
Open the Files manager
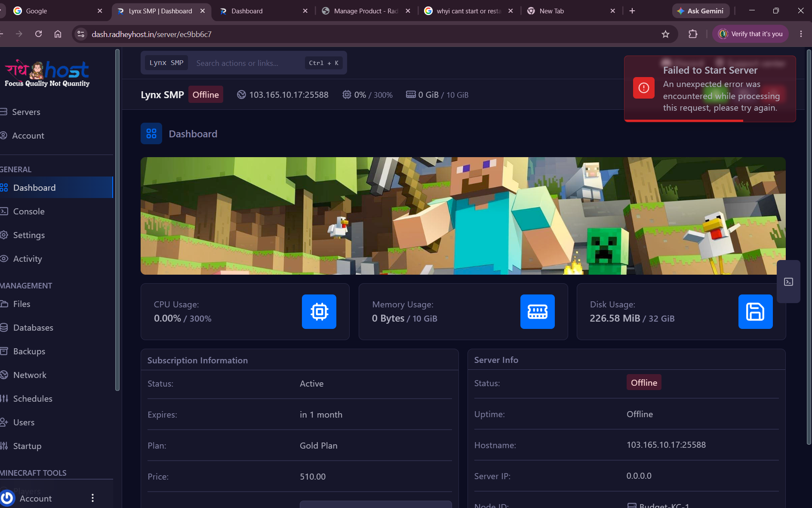22,304
